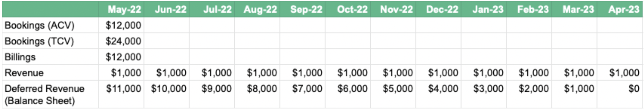This screenshot has height=111, width=644.
Task: Click the Bookings (ACV) row label
Action: 39,25
